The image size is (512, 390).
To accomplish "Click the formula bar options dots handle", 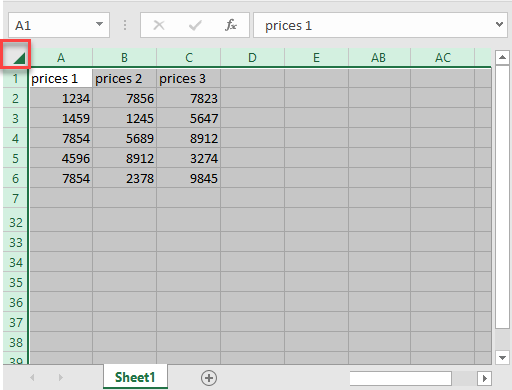I will pos(125,25).
